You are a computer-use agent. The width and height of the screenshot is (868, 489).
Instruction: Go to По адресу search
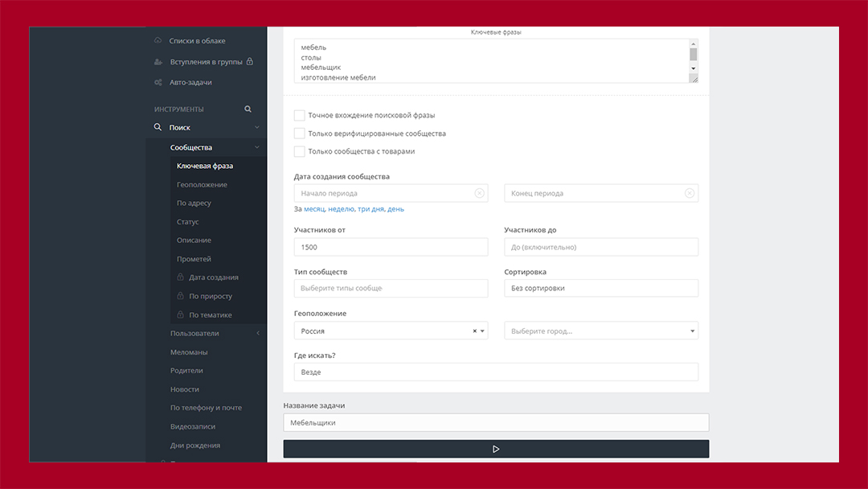(x=194, y=203)
